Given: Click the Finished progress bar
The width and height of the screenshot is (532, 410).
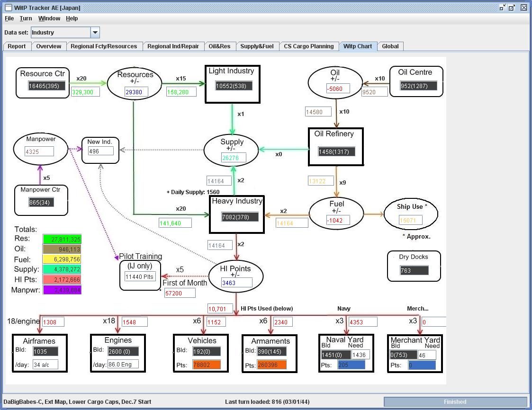Looking at the screenshot, I should (x=455, y=402).
